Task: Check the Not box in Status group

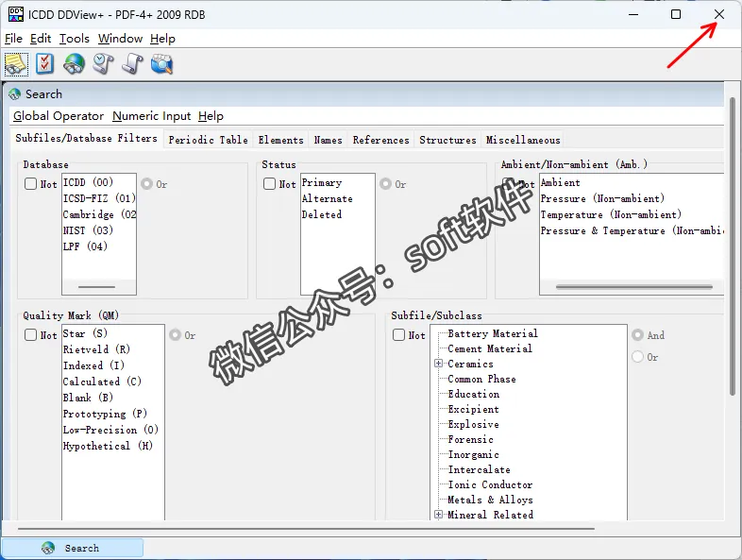Action: pyautogui.click(x=269, y=183)
